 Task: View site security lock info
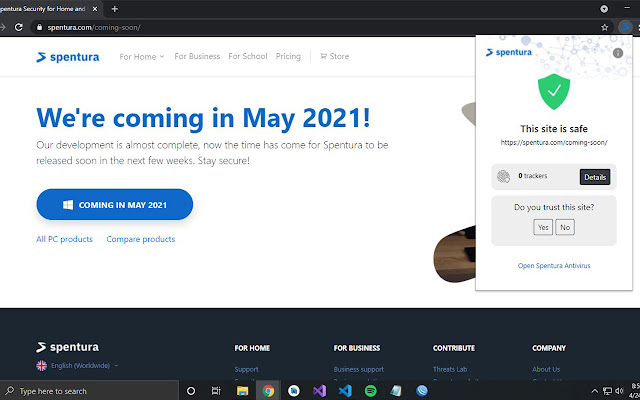(40, 27)
